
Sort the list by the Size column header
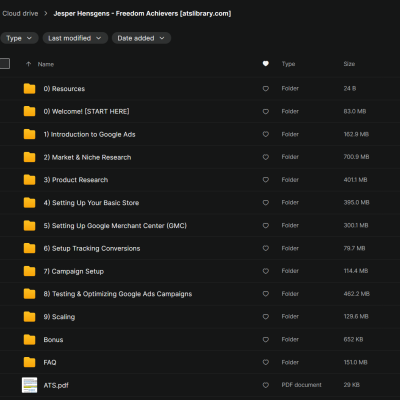tap(349, 64)
